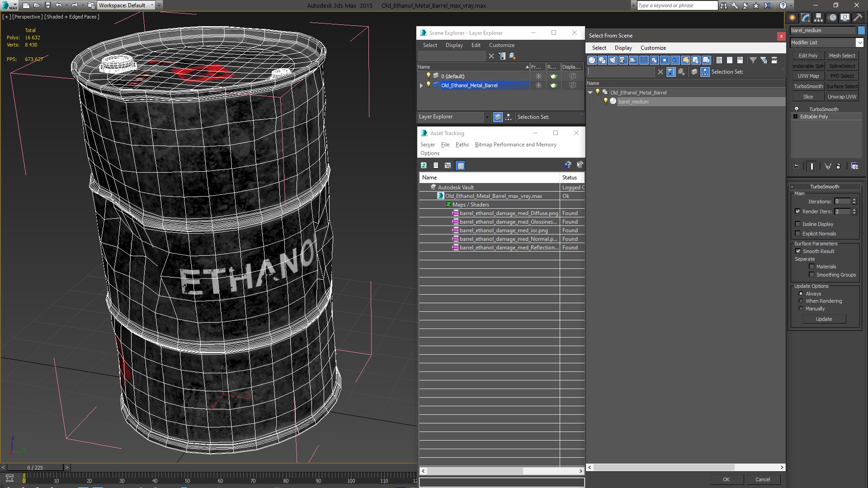The image size is (868, 488).
Task: Click the InfoCenter search binoculars icon
Action: (724, 5)
